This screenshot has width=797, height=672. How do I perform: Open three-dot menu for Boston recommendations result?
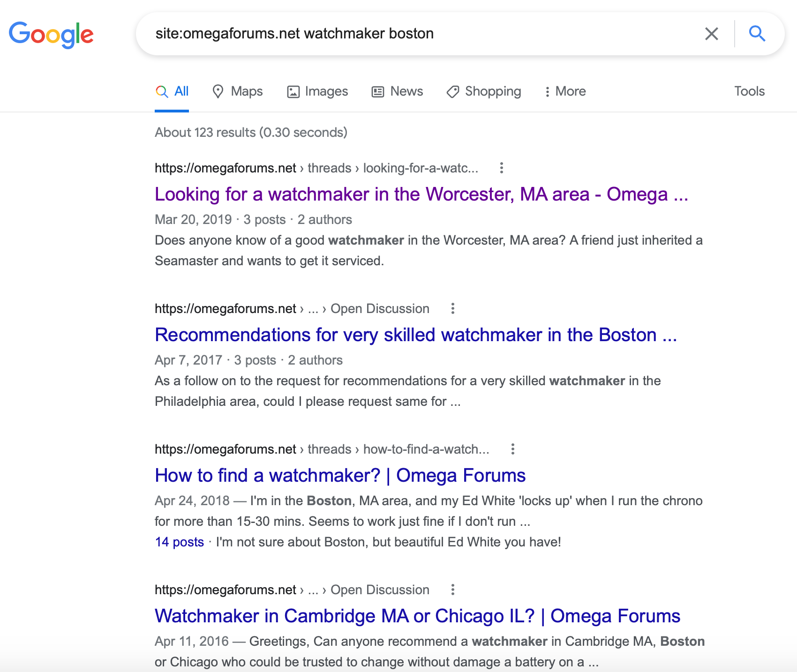click(x=452, y=308)
